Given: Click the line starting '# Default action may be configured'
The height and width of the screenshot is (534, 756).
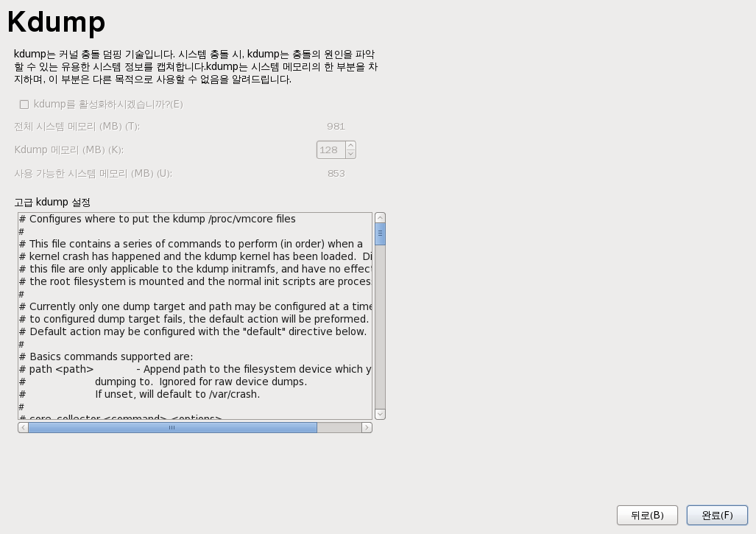Looking at the screenshot, I should click(x=193, y=332).
